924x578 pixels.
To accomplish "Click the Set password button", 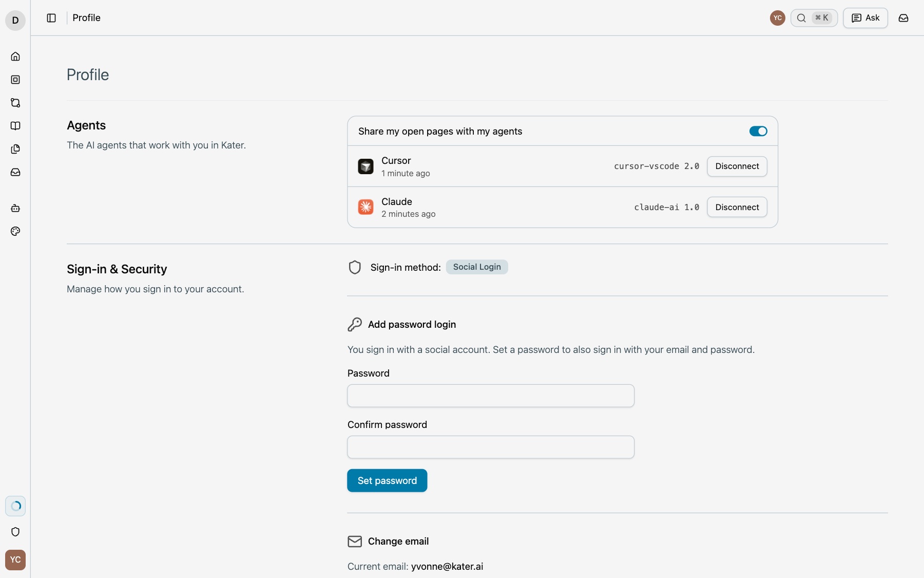I will coord(387,480).
